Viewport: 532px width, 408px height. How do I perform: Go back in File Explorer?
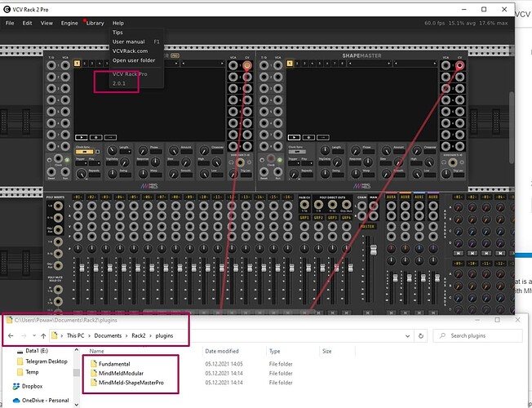point(11,335)
